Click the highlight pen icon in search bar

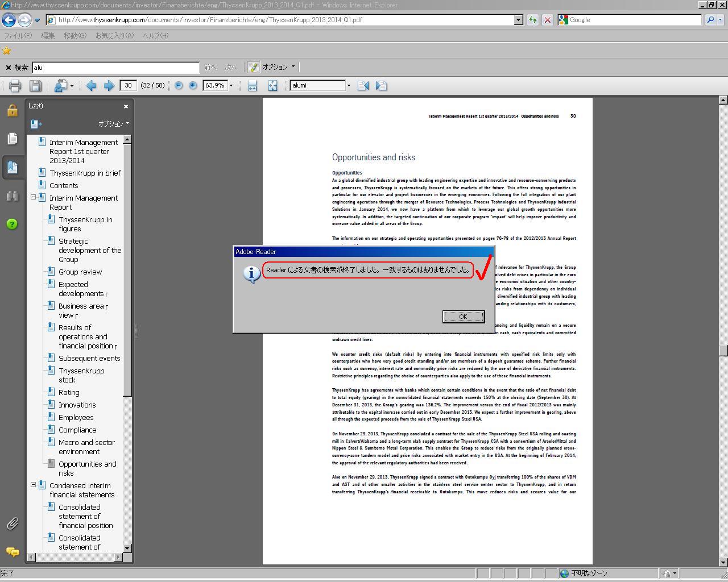(254, 67)
